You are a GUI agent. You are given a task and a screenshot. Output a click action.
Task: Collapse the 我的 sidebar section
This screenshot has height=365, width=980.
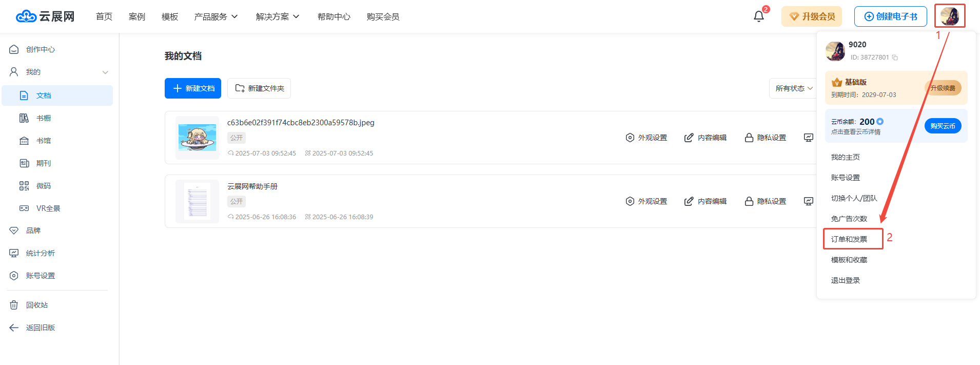[105, 72]
